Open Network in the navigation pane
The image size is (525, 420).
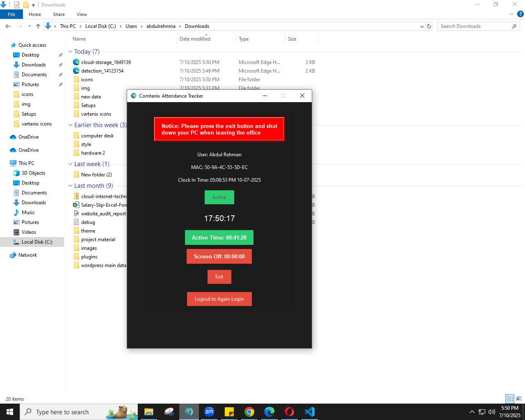[x=27, y=255]
